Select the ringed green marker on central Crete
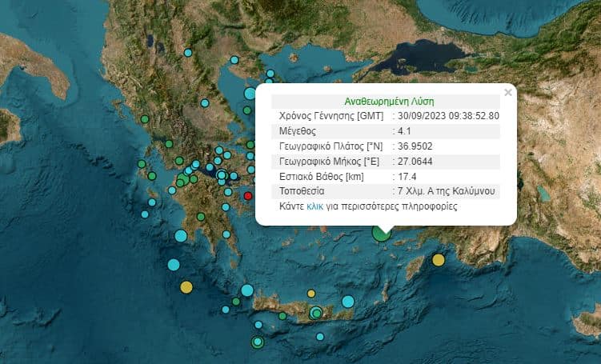This screenshot has width=601, height=364. coord(317,313)
